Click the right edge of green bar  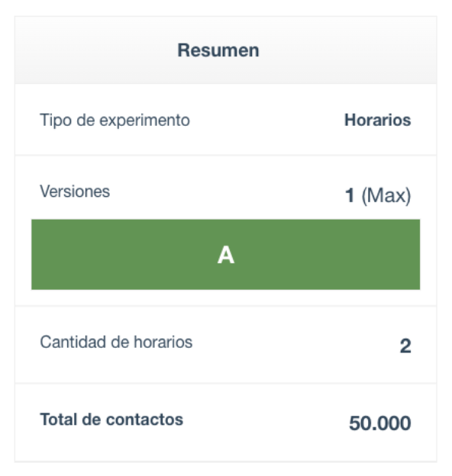pos(418,254)
